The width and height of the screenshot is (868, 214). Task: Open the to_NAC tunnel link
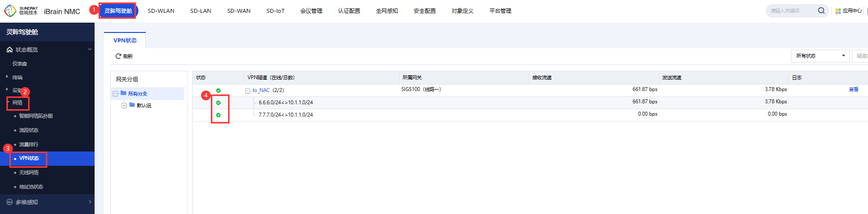click(x=261, y=91)
